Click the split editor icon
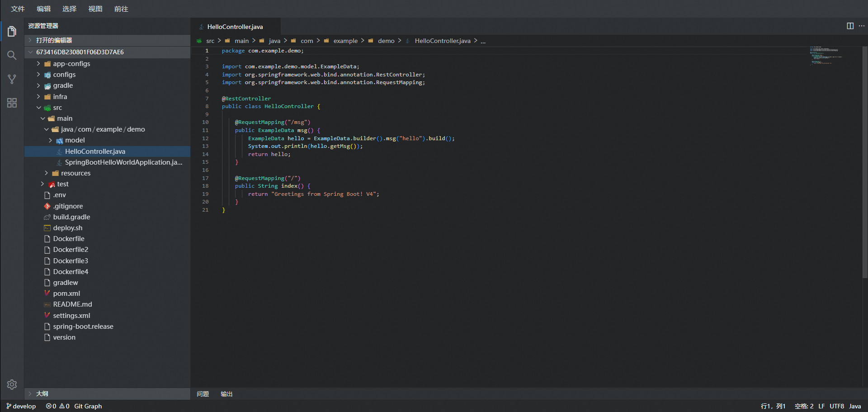868x412 pixels. tap(850, 26)
